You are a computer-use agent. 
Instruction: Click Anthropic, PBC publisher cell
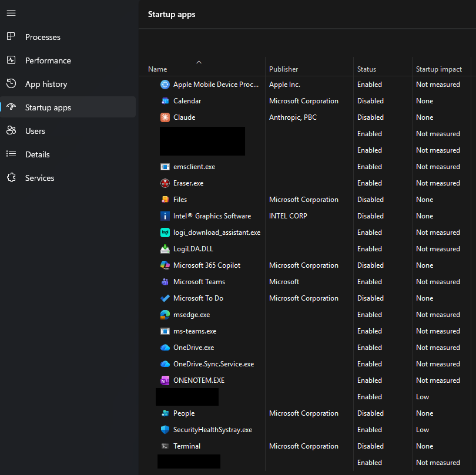pyautogui.click(x=293, y=117)
